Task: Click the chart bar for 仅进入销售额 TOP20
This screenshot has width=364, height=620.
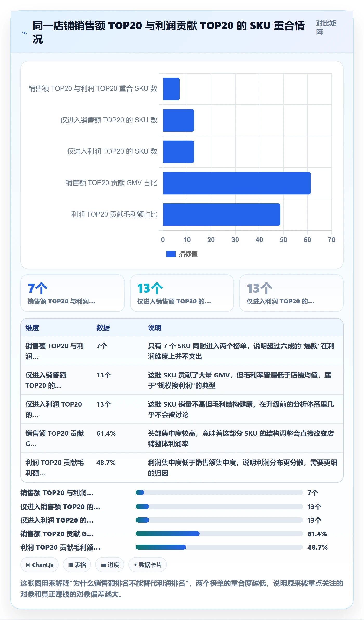Action: point(179,120)
